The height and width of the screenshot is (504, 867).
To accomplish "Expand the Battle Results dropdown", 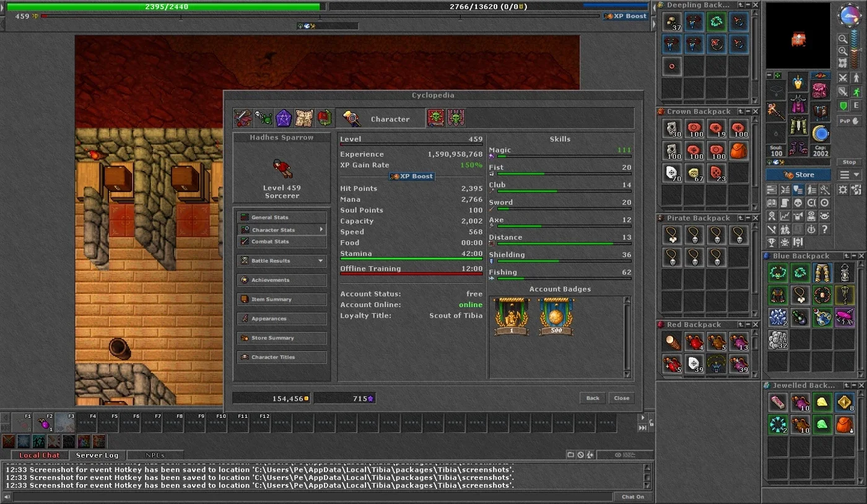I will pos(320,261).
